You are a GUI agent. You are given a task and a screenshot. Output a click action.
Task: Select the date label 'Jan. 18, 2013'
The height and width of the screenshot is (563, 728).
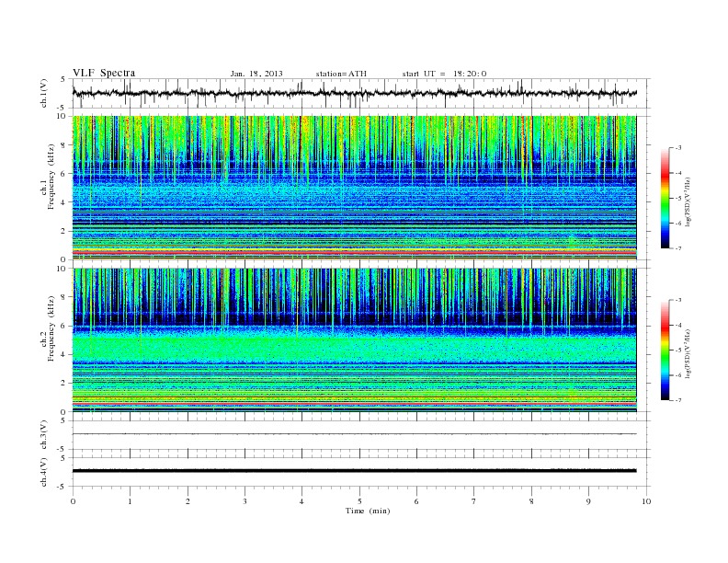coord(256,74)
